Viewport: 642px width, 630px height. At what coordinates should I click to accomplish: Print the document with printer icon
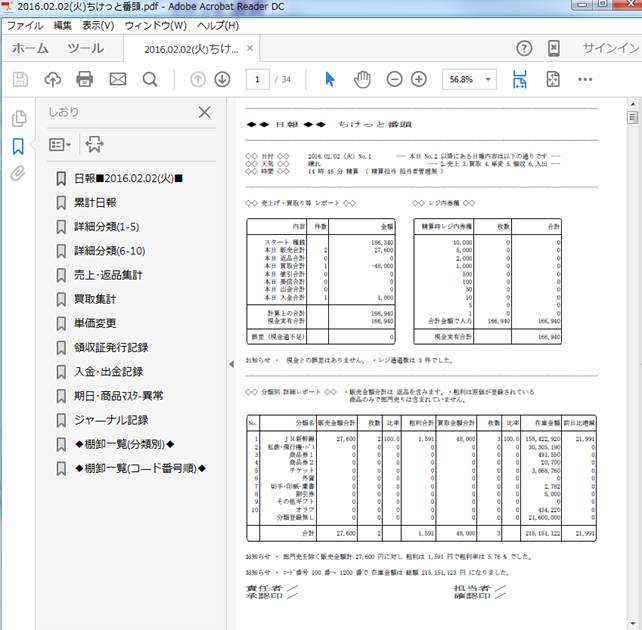(x=85, y=79)
